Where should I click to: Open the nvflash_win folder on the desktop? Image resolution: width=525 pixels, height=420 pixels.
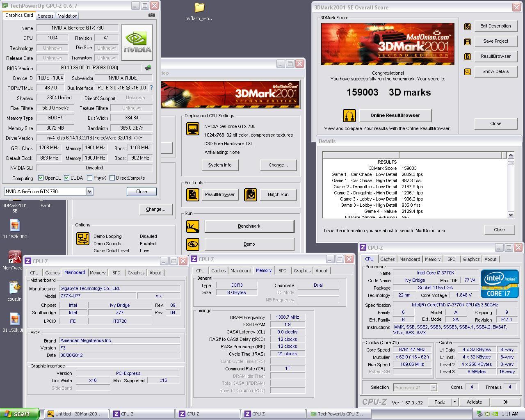[x=199, y=11]
